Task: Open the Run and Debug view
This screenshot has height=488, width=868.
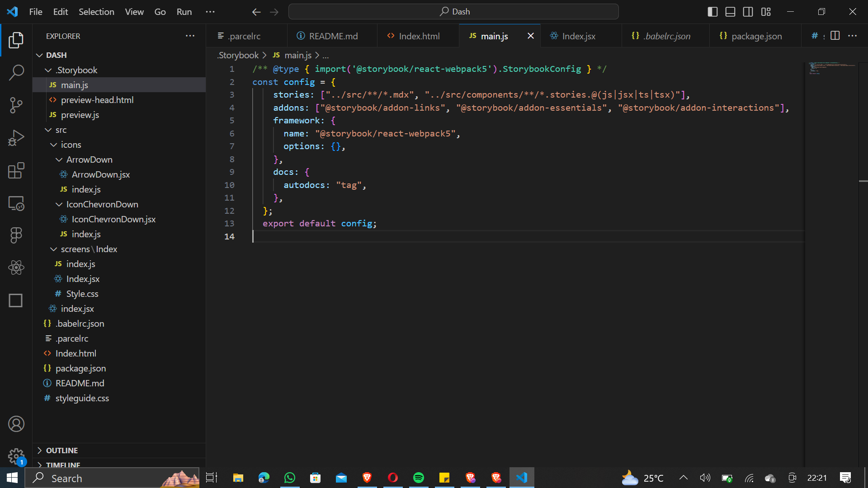Action: coord(16,138)
